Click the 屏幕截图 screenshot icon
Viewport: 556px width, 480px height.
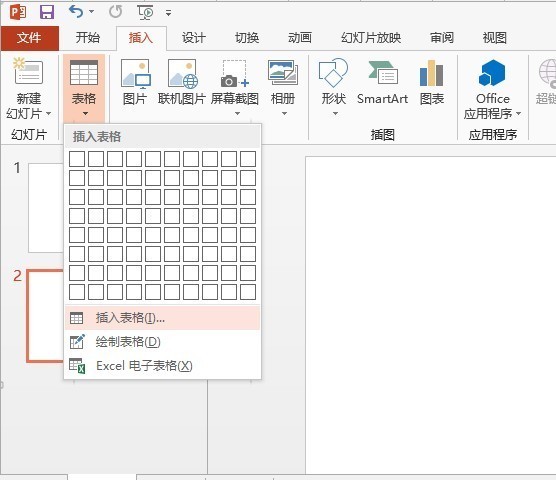tap(234, 73)
